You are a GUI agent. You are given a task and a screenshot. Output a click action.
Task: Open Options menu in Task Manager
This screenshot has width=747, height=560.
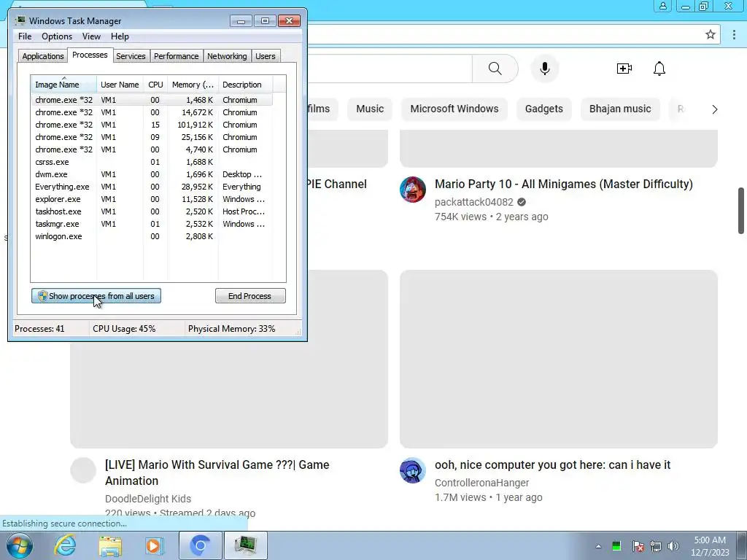click(x=57, y=36)
